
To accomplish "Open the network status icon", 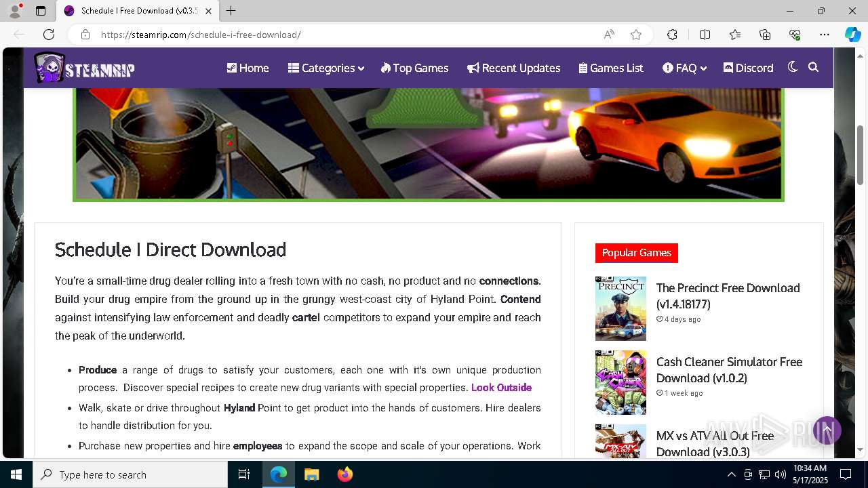I will click(764, 474).
